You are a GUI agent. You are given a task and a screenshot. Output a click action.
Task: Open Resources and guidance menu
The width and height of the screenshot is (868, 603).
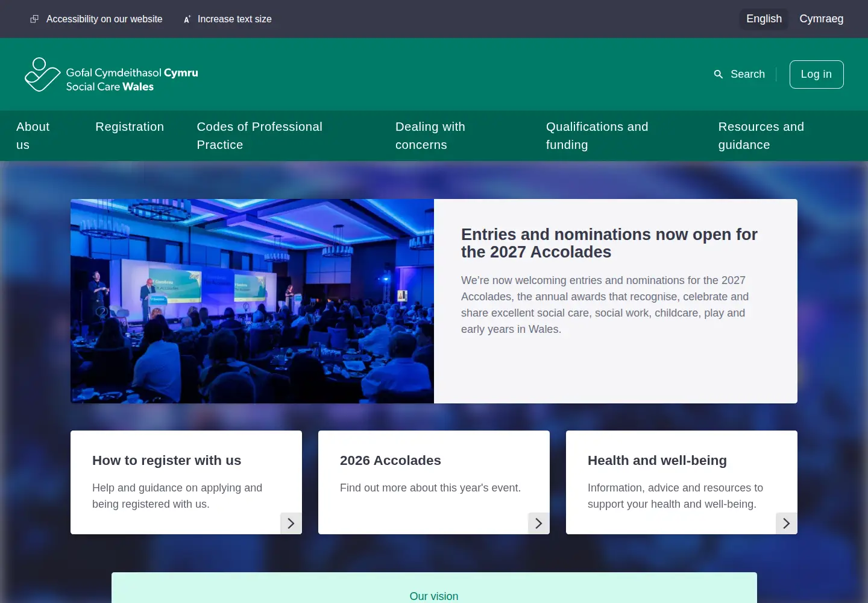[x=761, y=136]
